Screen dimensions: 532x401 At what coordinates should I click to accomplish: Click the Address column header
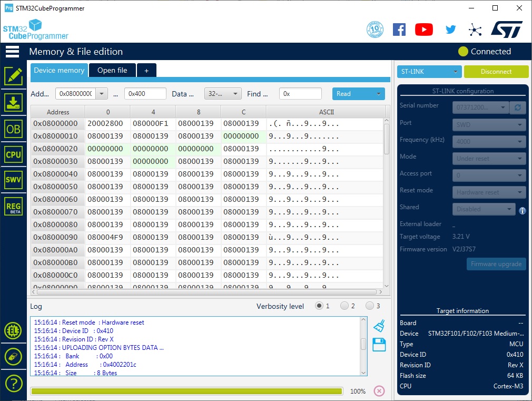pos(58,112)
